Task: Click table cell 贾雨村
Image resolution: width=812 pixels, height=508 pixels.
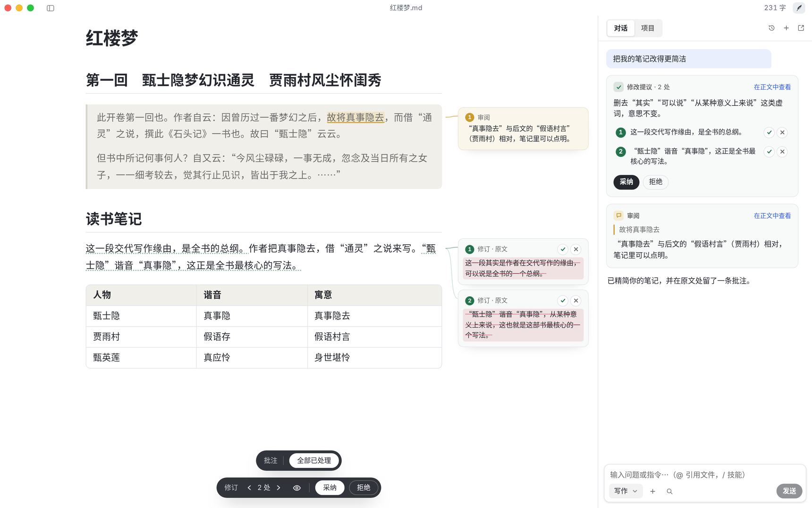Action: tap(141, 337)
